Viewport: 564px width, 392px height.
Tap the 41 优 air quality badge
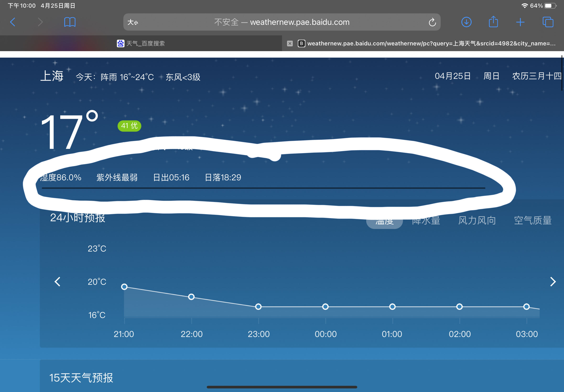pos(129,126)
